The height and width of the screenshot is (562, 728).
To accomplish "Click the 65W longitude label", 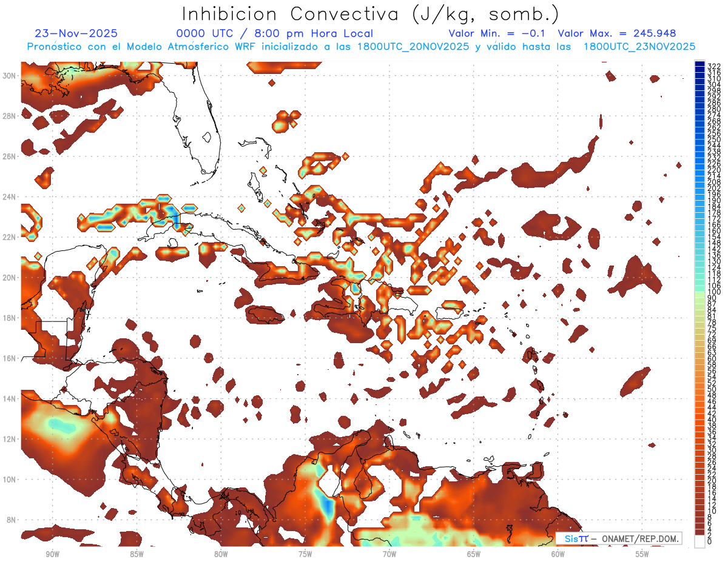I will coord(474,554).
